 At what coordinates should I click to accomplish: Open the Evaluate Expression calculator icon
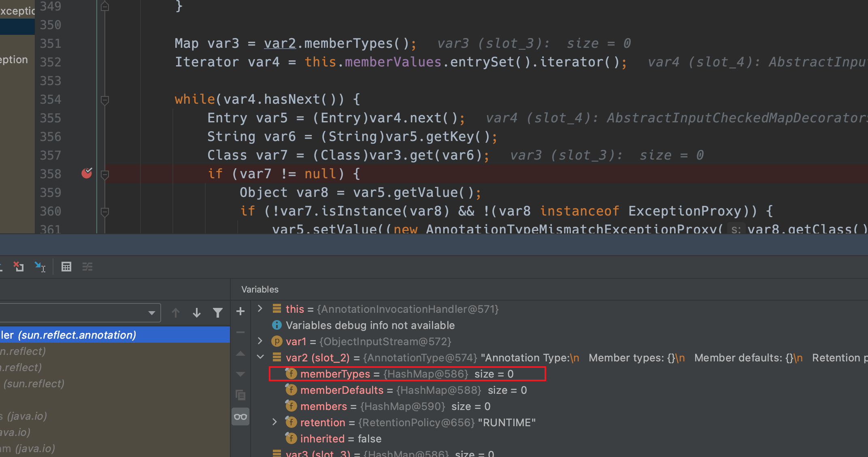66,267
